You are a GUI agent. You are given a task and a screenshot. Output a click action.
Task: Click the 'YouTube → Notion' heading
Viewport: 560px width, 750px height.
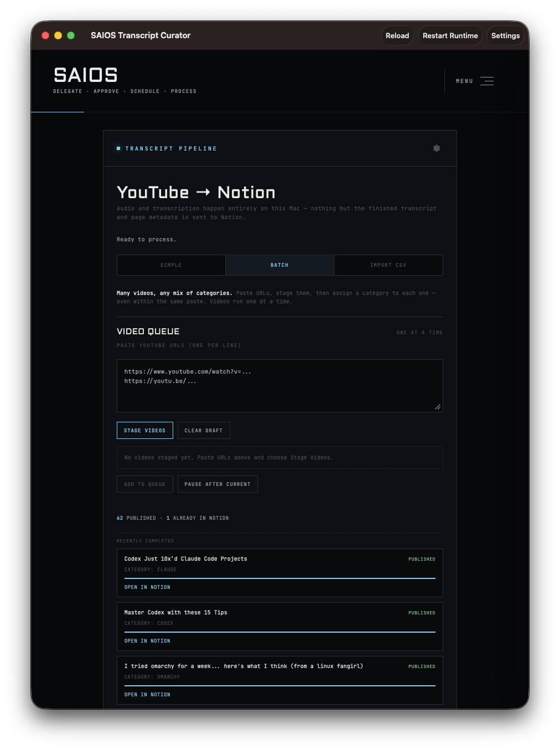tap(196, 192)
